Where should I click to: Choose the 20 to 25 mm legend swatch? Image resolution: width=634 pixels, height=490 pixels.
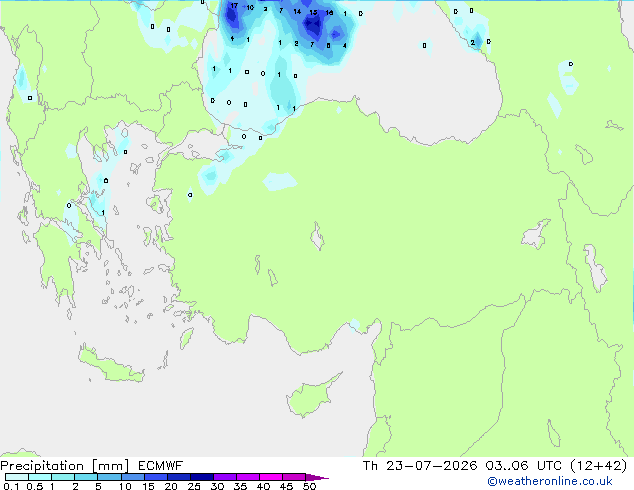click(179, 477)
